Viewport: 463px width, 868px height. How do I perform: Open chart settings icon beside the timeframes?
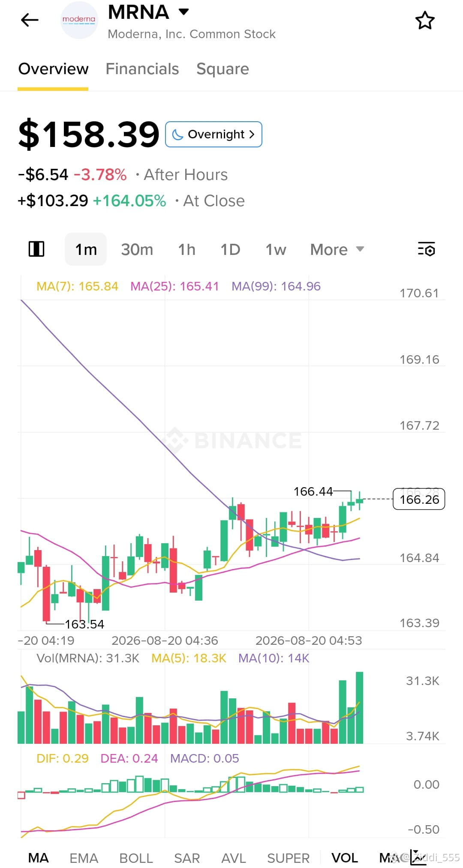point(427,249)
